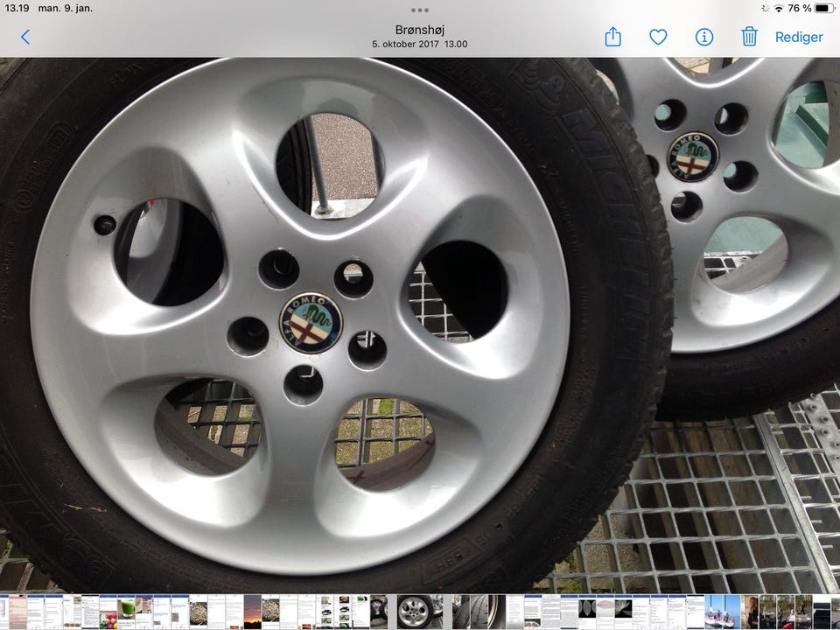840x630 pixels.
Task: Select the green smoothie thumbnail
Action: [x=126, y=612]
